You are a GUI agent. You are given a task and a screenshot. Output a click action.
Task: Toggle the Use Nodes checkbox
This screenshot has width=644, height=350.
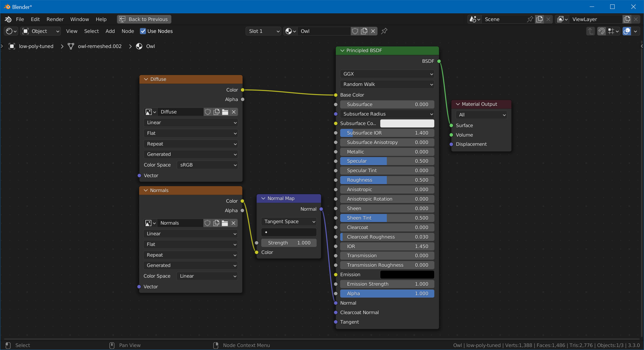click(x=143, y=31)
